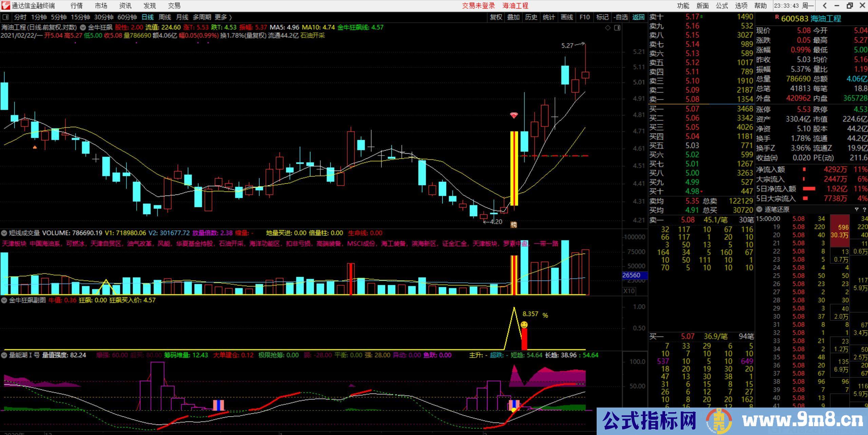Viewport: 868px width, 435px height.
Task: Click the 海油工程 stock name in title bar
Action: tap(515, 6)
